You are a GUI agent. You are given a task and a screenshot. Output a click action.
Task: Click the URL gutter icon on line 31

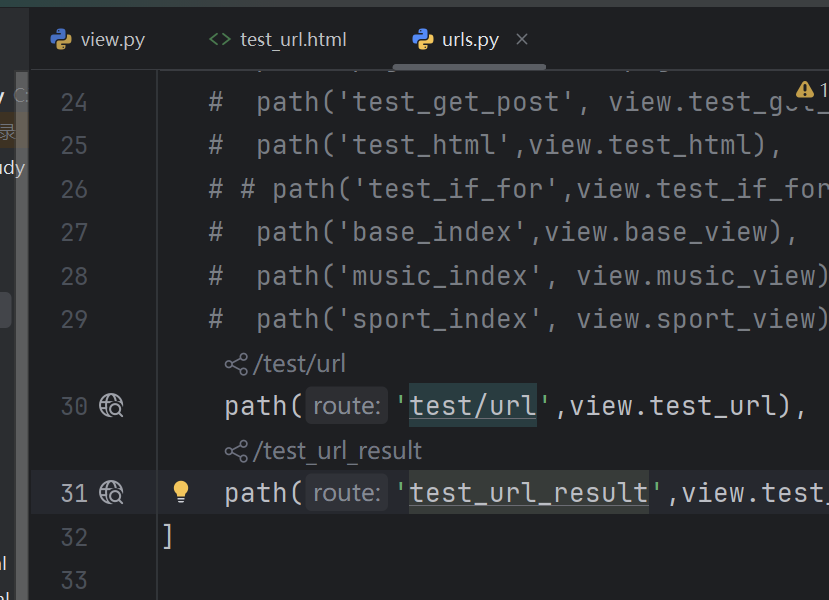111,492
